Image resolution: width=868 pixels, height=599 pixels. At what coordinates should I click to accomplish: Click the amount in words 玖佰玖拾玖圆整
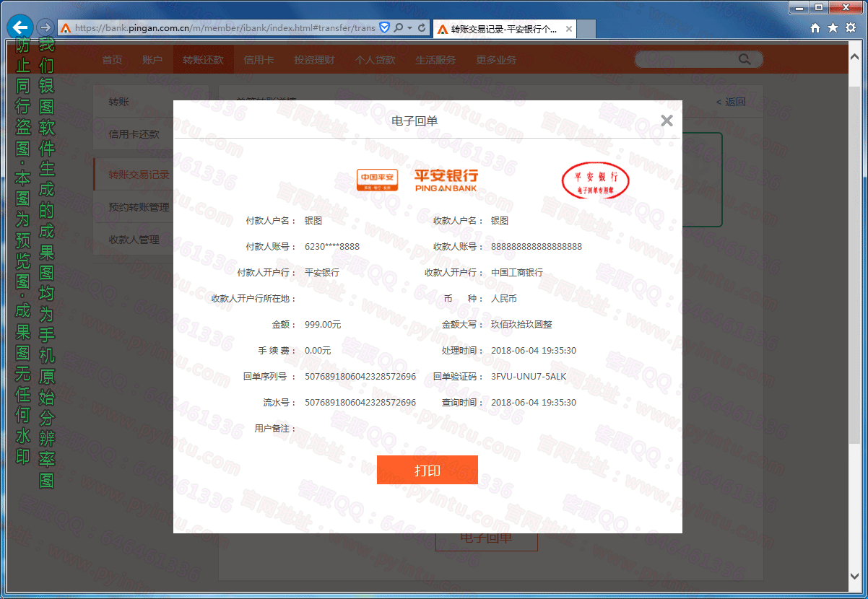click(x=521, y=325)
